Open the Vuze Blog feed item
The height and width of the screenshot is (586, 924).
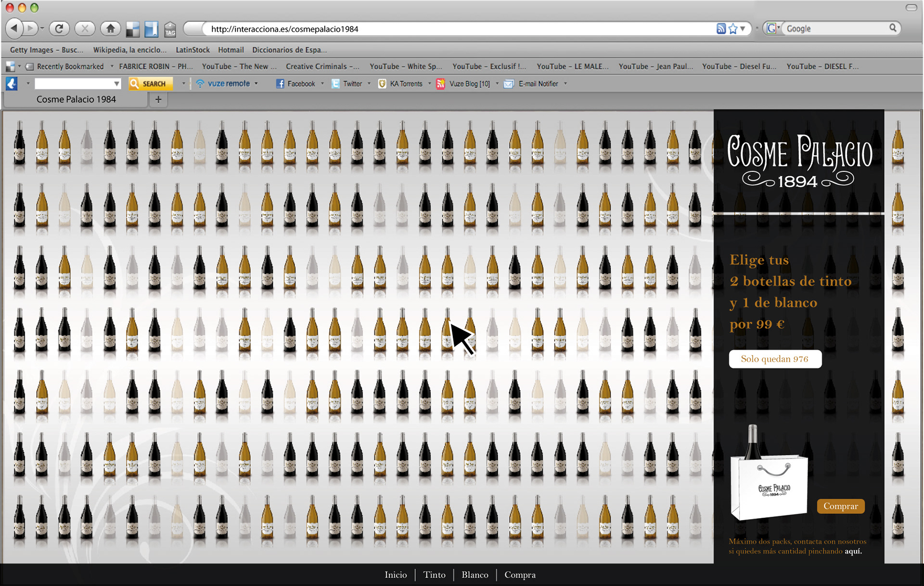(463, 84)
